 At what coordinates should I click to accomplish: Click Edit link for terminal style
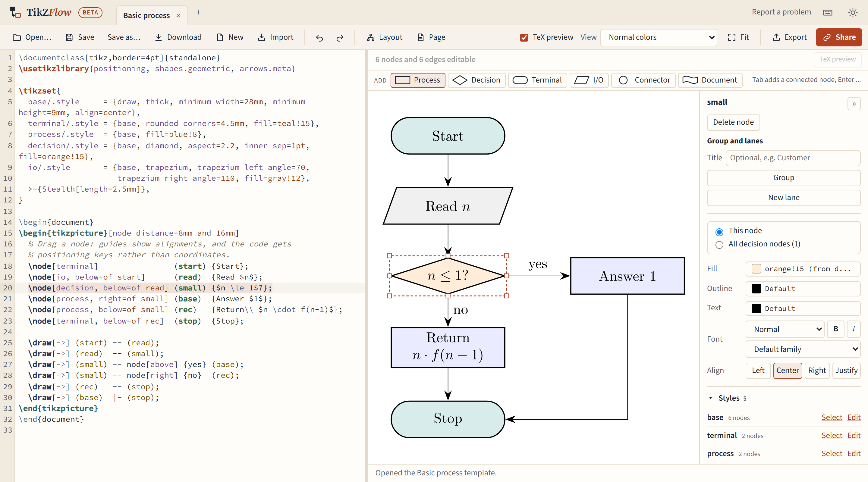point(854,436)
